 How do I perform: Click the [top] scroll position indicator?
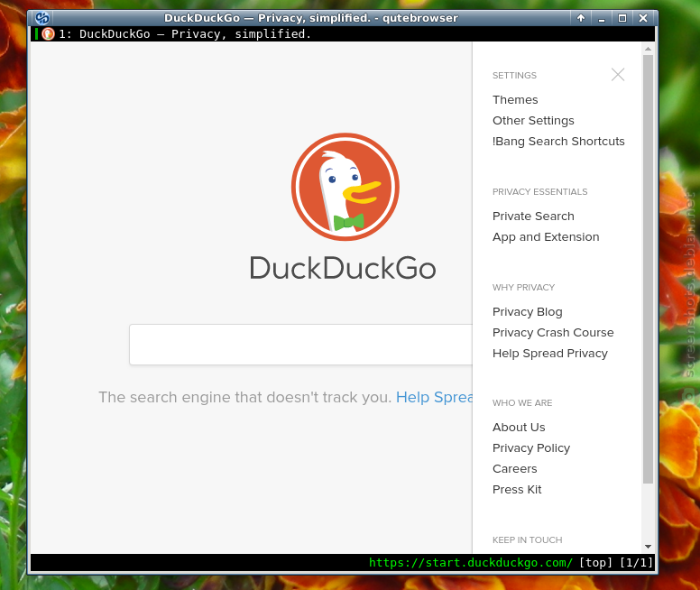tap(595, 562)
